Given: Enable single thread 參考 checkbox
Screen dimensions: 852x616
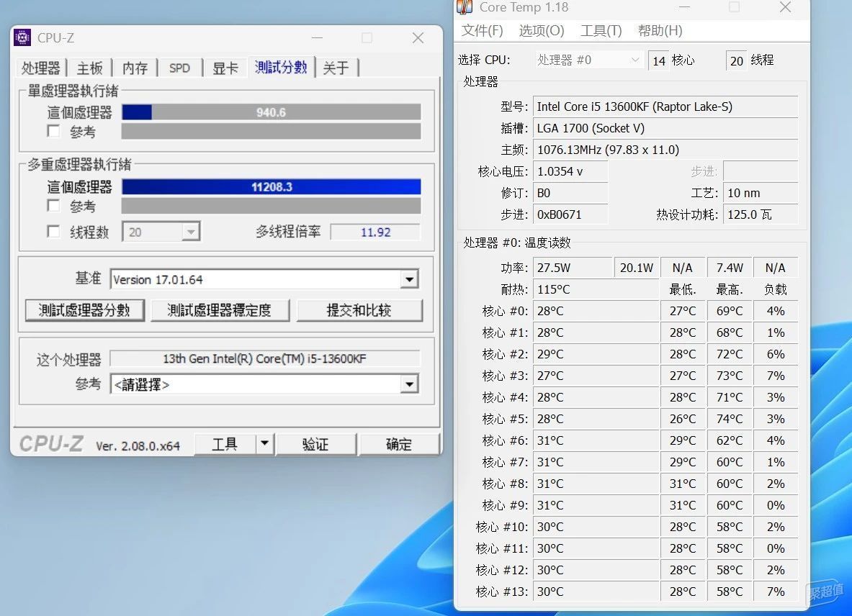Looking at the screenshot, I should pos(53,131).
